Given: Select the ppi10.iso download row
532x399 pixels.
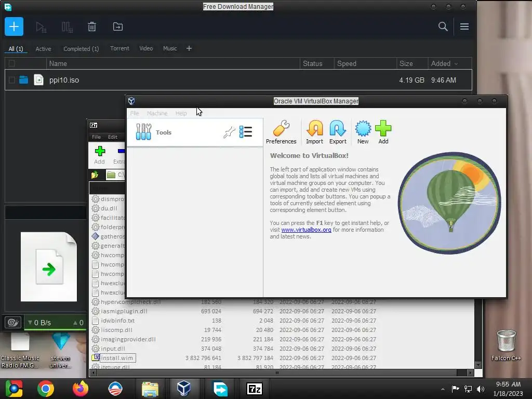Looking at the screenshot, I should [238, 80].
